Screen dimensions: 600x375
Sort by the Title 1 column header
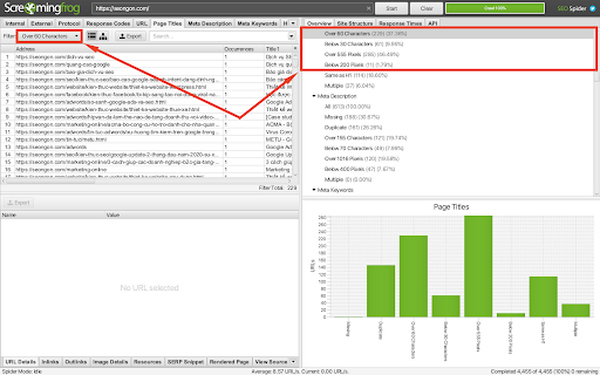[x=279, y=49]
